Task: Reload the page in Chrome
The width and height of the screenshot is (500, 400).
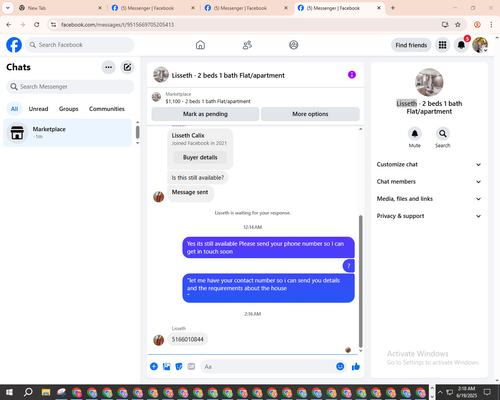Action: (x=37, y=24)
